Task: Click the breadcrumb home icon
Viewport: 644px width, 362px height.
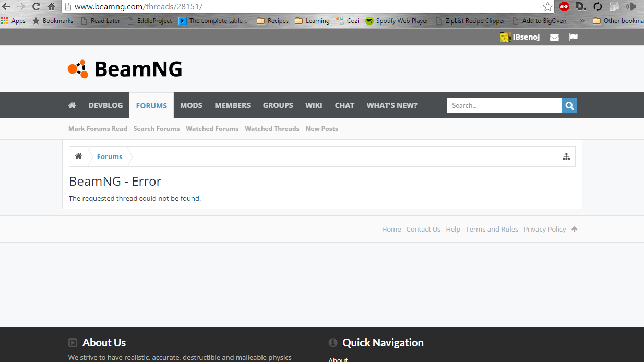Action: click(x=78, y=156)
